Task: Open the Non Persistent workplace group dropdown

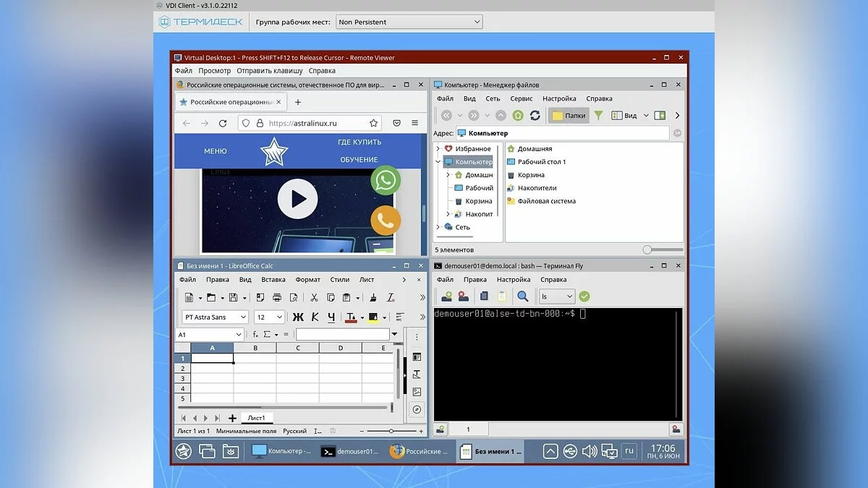Action: click(409, 22)
